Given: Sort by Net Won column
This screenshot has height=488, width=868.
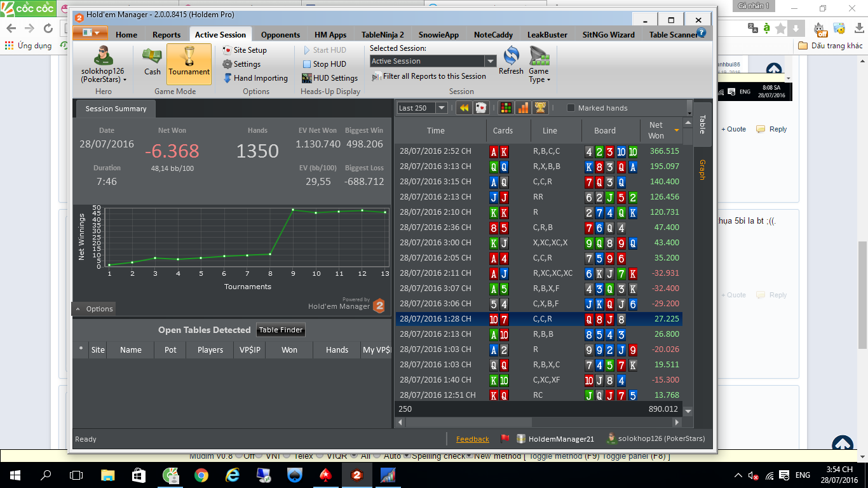Looking at the screenshot, I should 661,130.
